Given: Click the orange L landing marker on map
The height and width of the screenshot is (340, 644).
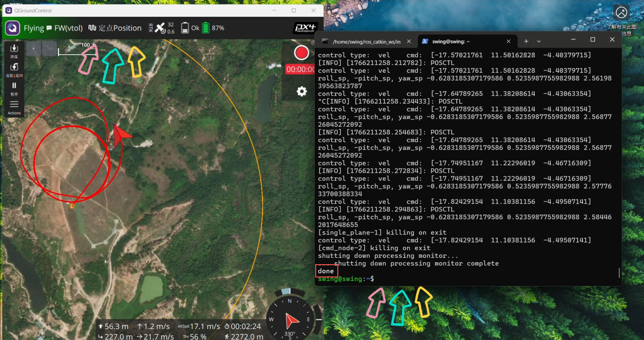Looking at the screenshot, I should click(72, 206).
